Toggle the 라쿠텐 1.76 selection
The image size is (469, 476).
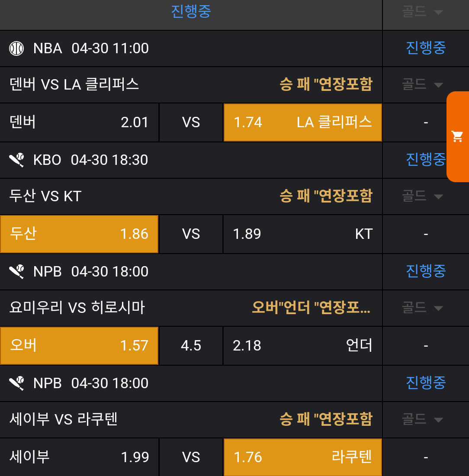(302, 457)
